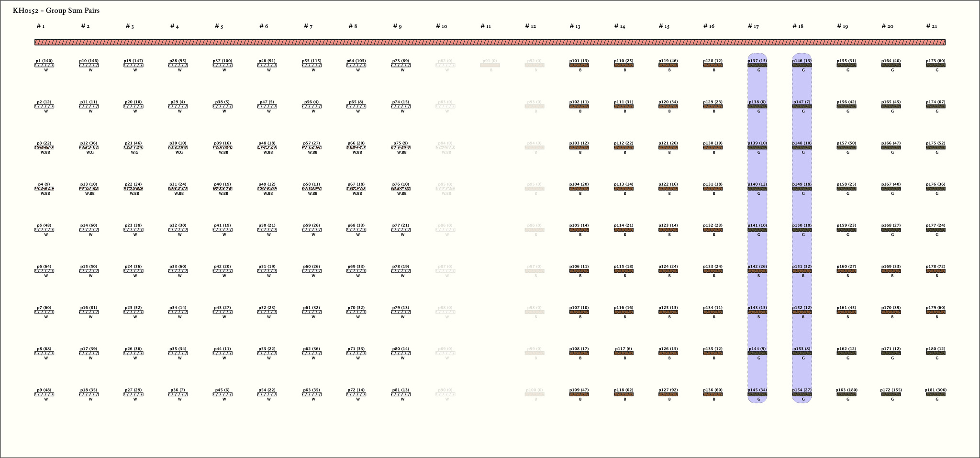Click the KH0152 – Group Sum Pairs title
The width and height of the screenshot is (980, 458).
(x=56, y=11)
